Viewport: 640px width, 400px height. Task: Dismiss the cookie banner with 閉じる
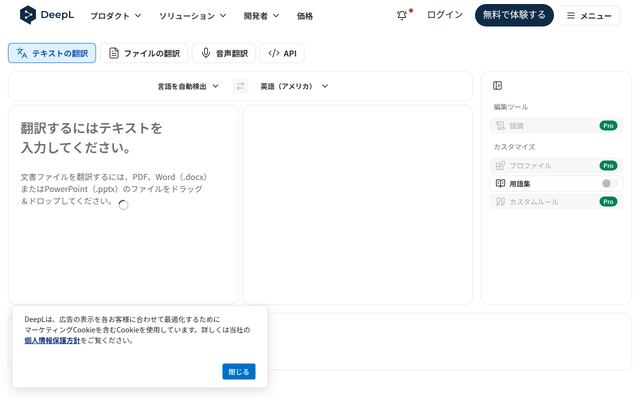tap(239, 371)
